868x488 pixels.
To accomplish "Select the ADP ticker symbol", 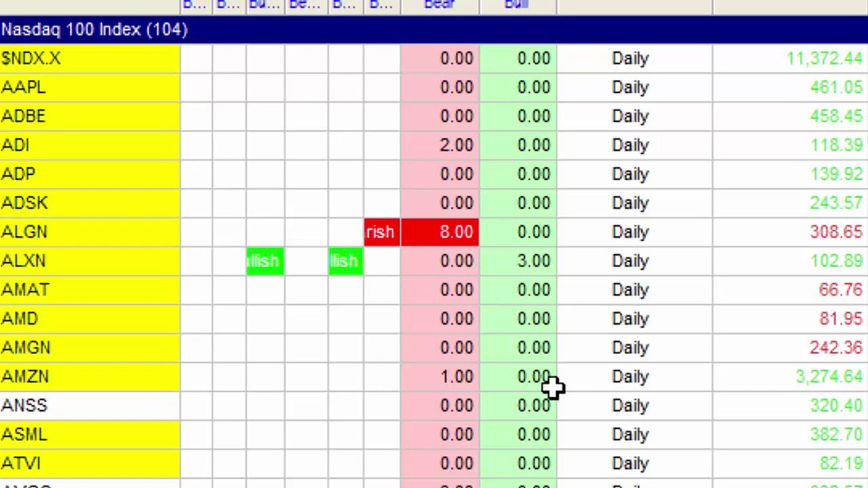I will coord(18,174).
